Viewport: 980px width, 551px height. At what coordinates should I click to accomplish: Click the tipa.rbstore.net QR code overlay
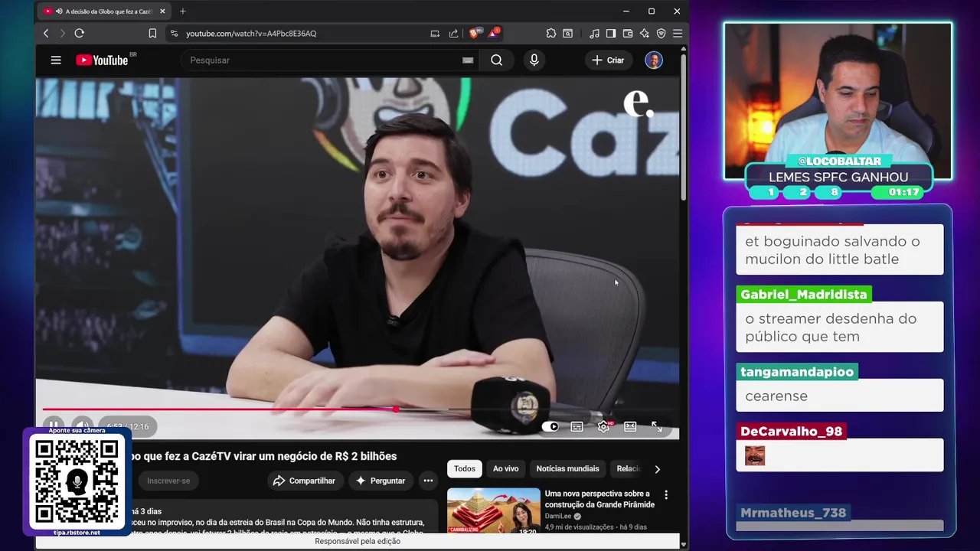77,482
